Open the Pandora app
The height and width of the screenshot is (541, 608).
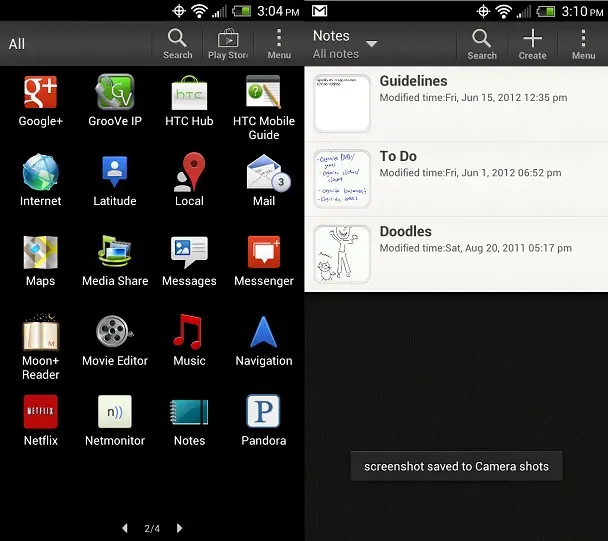click(264, 420)
